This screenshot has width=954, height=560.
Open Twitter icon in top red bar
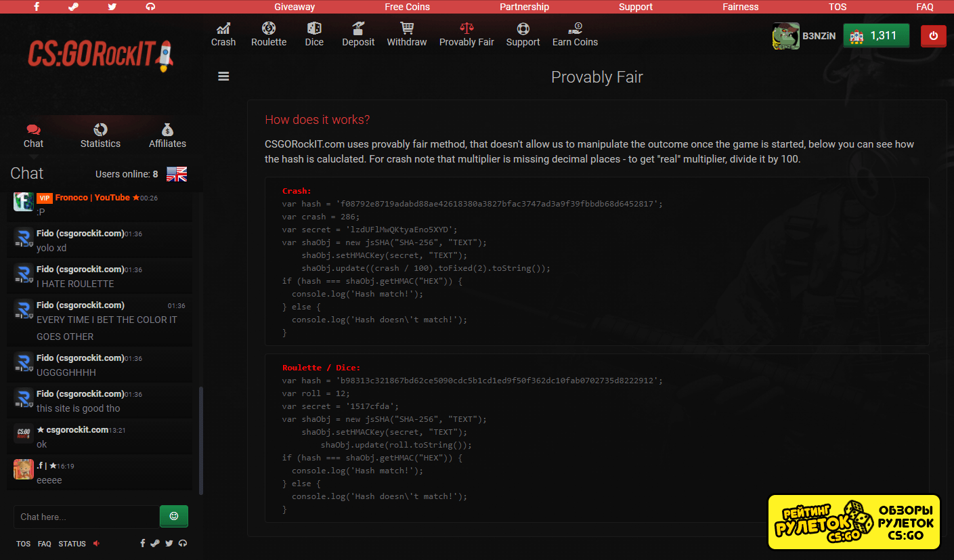point(112,7)
